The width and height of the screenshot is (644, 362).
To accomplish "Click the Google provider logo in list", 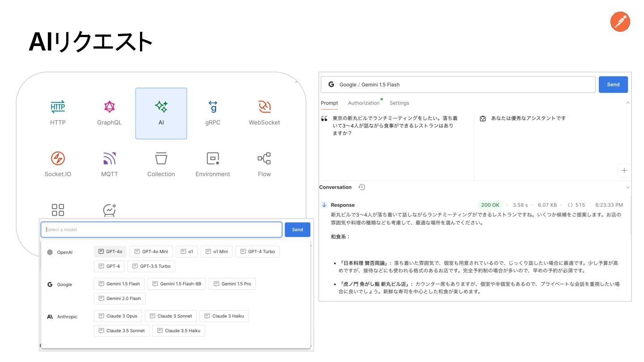I will point(50,284).
